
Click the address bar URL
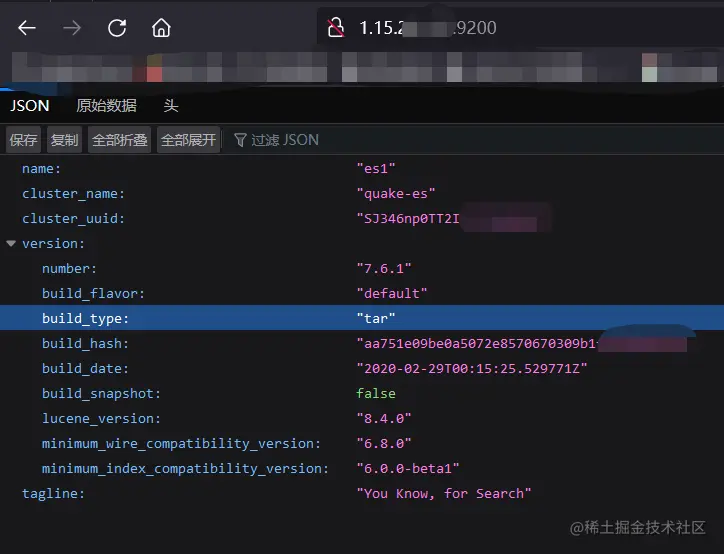tap(427, 28)
